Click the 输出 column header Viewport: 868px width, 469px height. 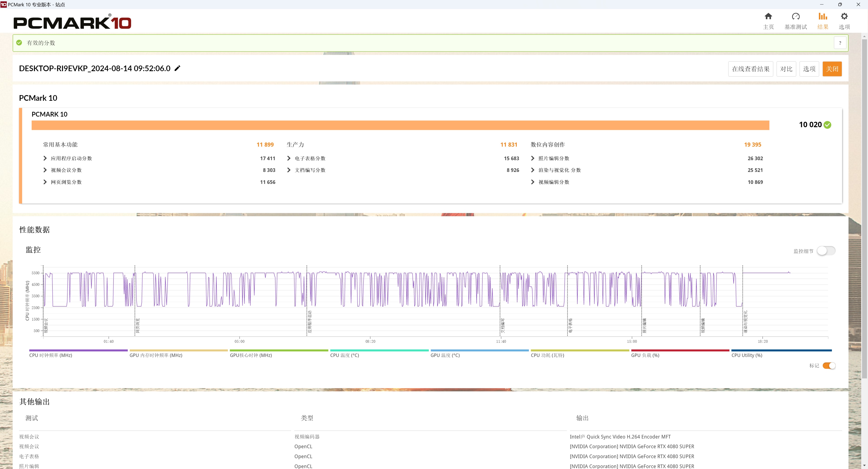(582, 418)
